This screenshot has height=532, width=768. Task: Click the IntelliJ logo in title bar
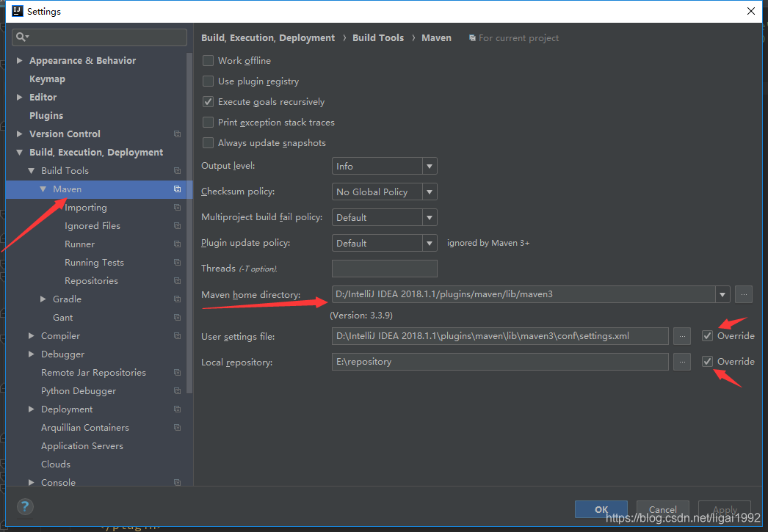[18, 11]
